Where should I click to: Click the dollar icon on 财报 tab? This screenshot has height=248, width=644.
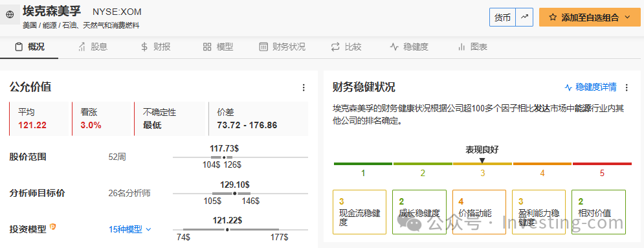(144, 47)
